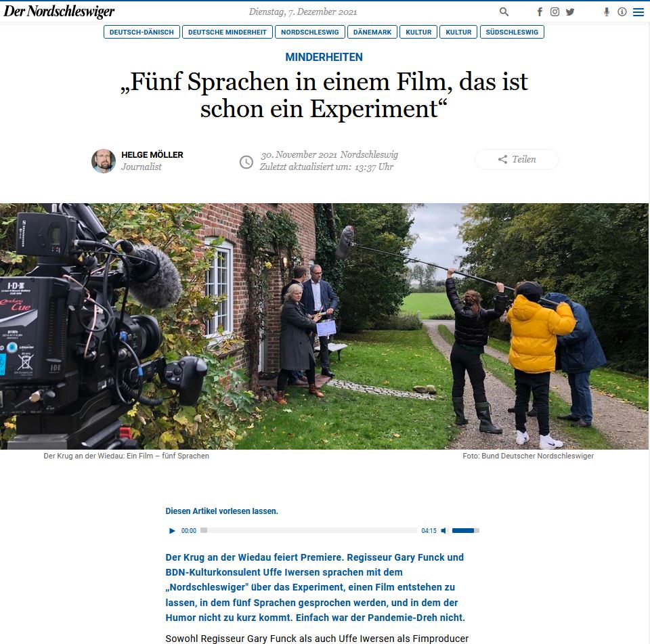Open the Nordschleswig category tag
650x644 pixels.
pos(309,32)
